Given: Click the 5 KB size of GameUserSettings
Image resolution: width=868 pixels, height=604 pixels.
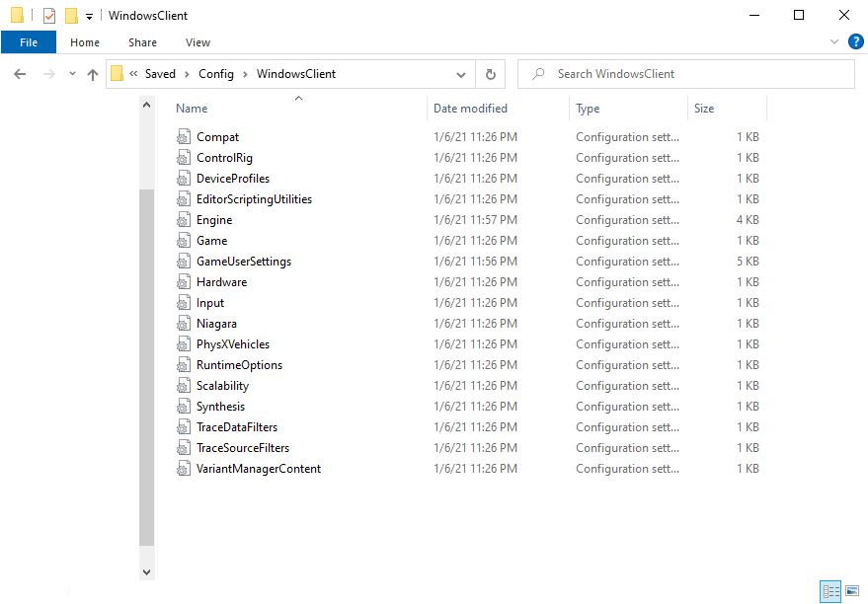Looking at the screenshot, I should click(x=748, y=262).
